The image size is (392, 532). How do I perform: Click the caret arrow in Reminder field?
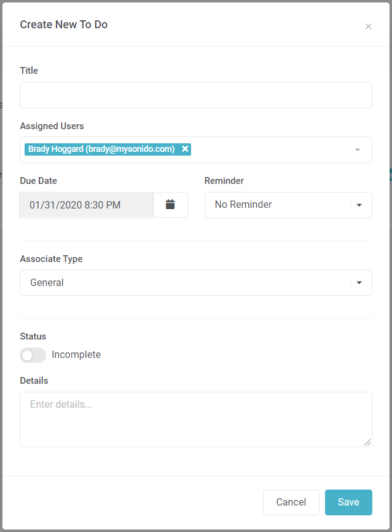(x=359, y=205)
